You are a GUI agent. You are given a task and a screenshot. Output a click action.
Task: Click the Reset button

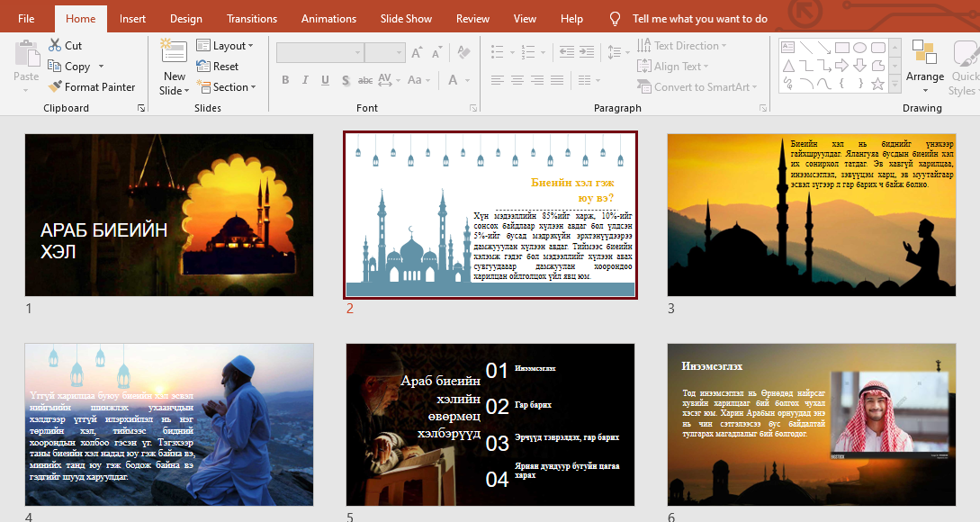218,66
